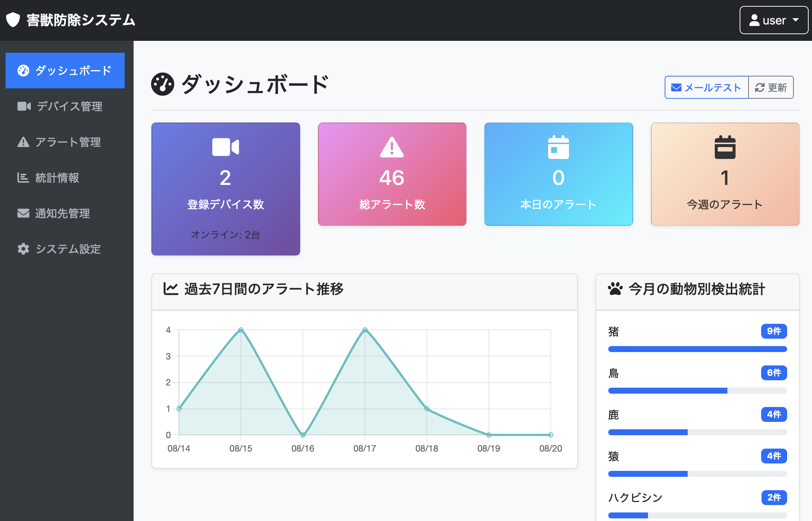The image size is (812, 521).
Task: Click the オンライン: 2台 status text
Action: point(226,235)
